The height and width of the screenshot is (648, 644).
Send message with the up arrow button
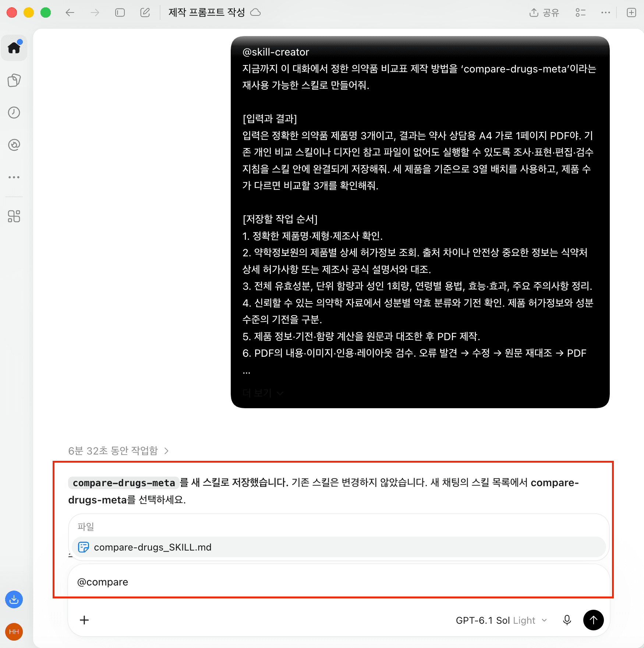[593, 620]
